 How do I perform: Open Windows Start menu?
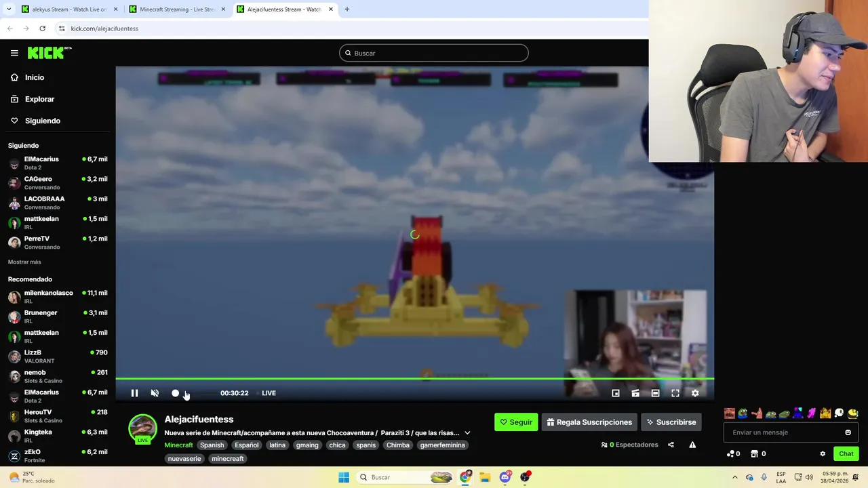[344, 477]
